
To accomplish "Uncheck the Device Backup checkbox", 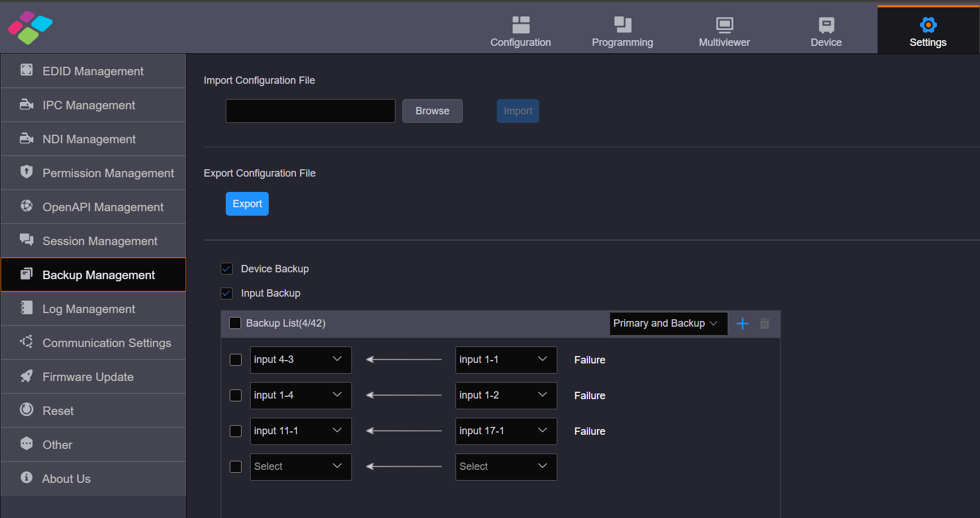I will click(227, 269).
